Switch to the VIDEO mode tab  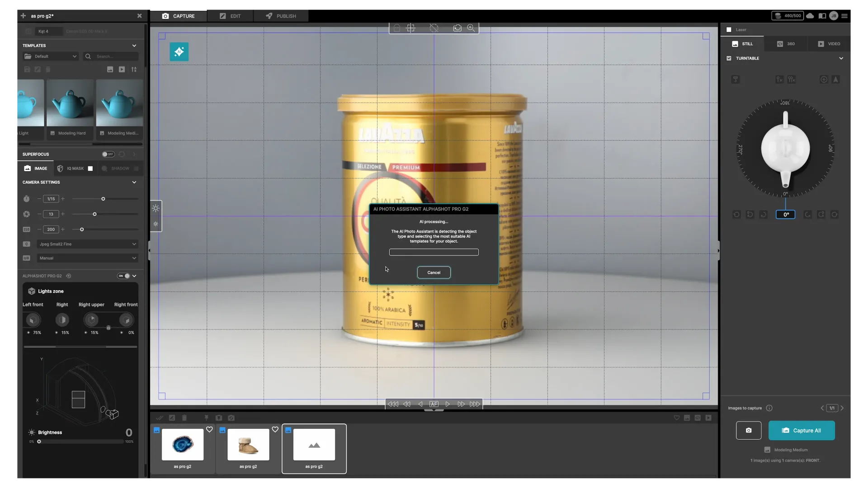point(829,44)
